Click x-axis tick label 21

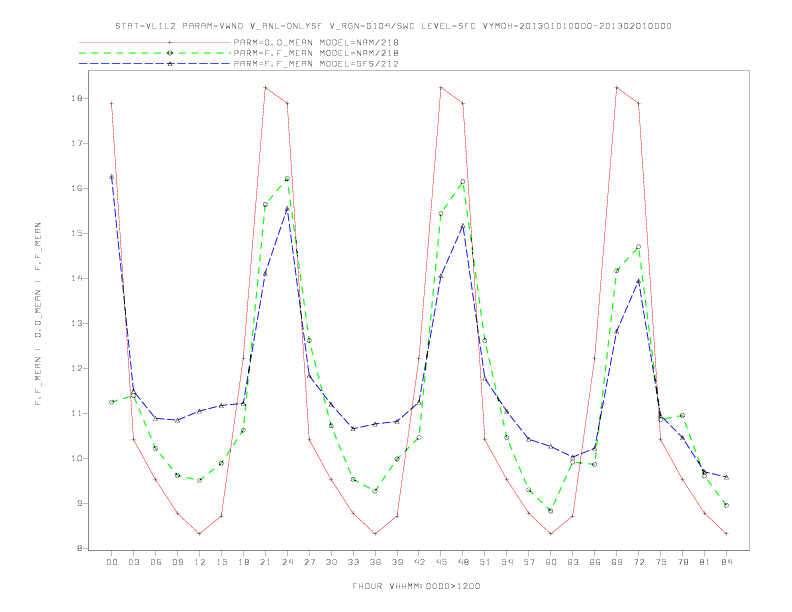[x=265, y=562]
